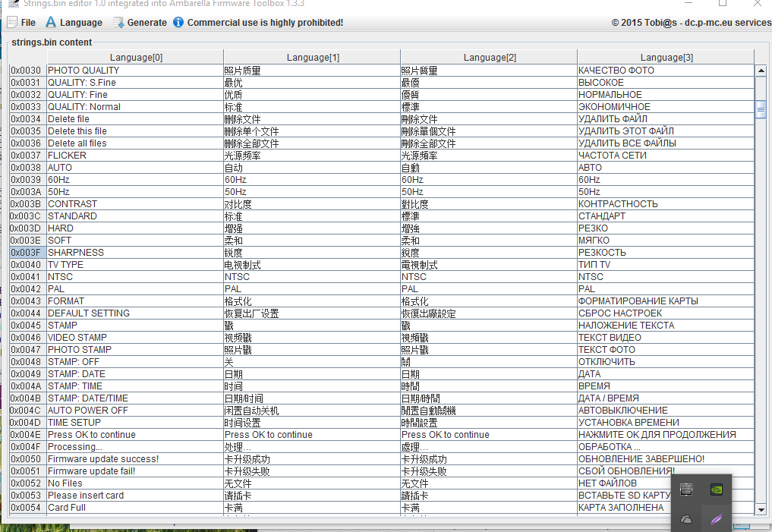The width and height of the screenshot is (772, 532).
Task: Open the Language menu
Action: coord(74,22)
